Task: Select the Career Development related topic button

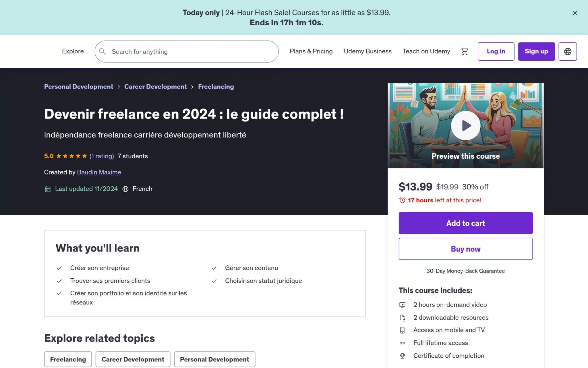Action: click(x=133, y=359)
